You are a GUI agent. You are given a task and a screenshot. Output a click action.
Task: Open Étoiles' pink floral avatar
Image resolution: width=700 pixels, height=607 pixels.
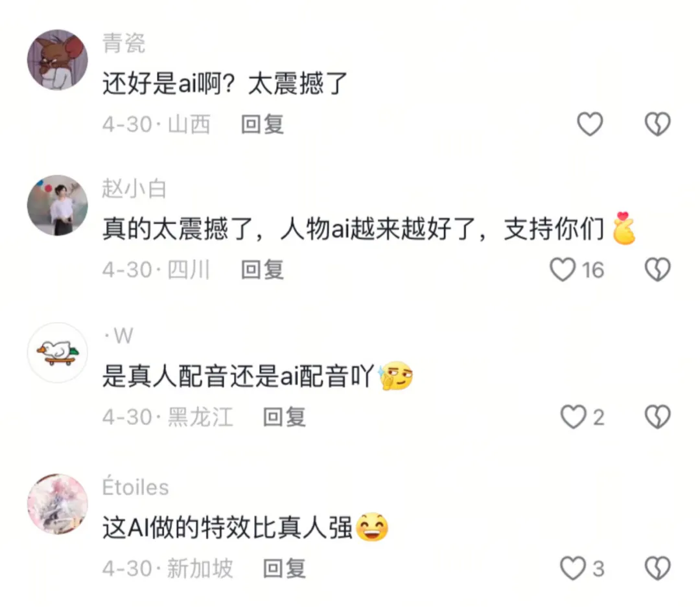coord(58,504)
